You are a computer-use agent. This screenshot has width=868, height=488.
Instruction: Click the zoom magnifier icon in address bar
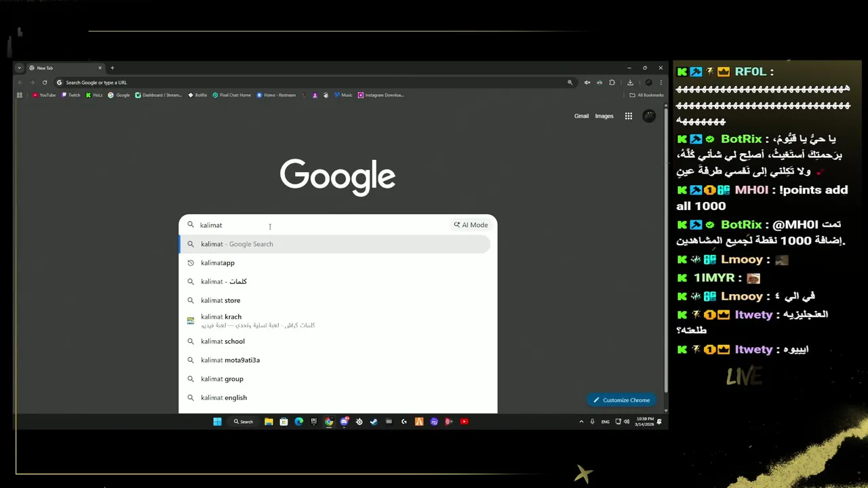570,83
